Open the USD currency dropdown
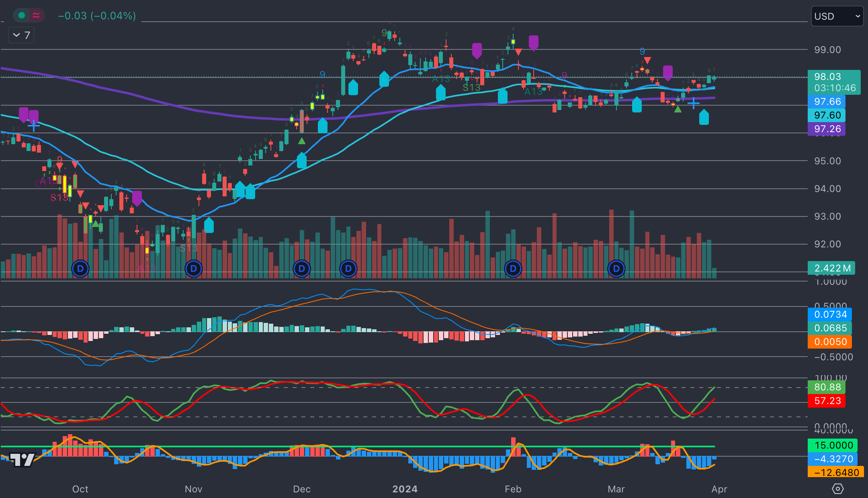 tap(837, 16)
